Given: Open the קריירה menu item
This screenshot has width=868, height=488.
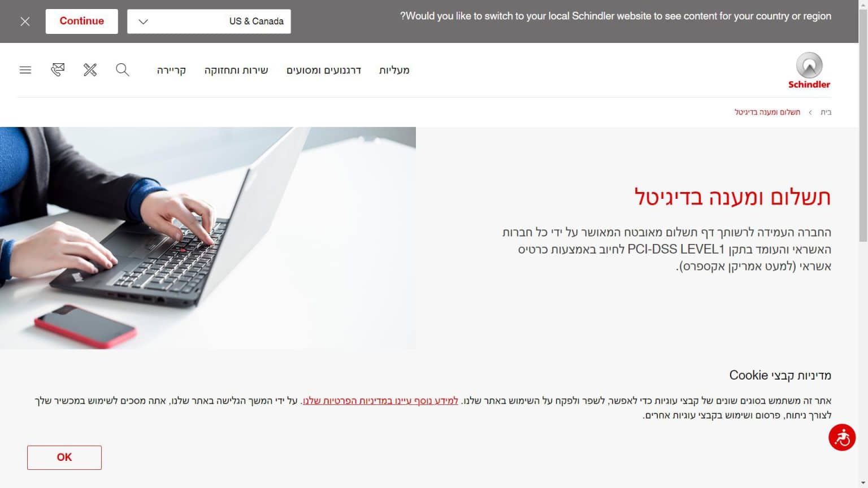Looking at the screenshot, I should coord(171,70).
